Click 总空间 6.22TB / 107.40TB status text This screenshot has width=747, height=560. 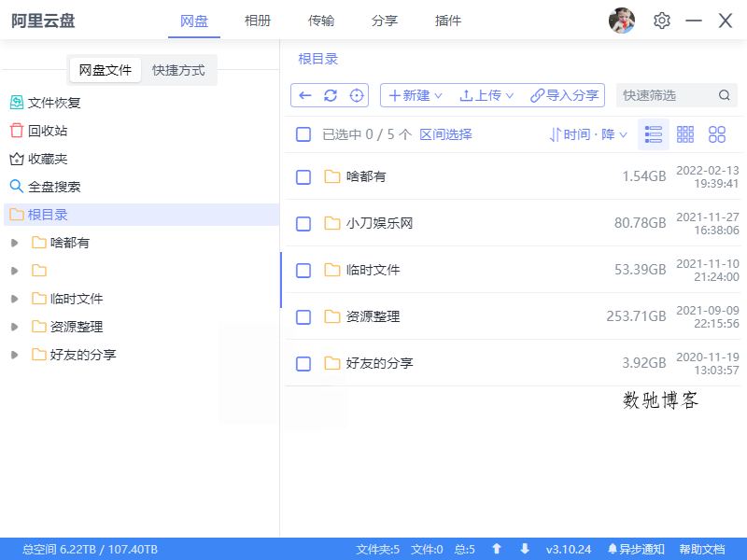point(90,549)
